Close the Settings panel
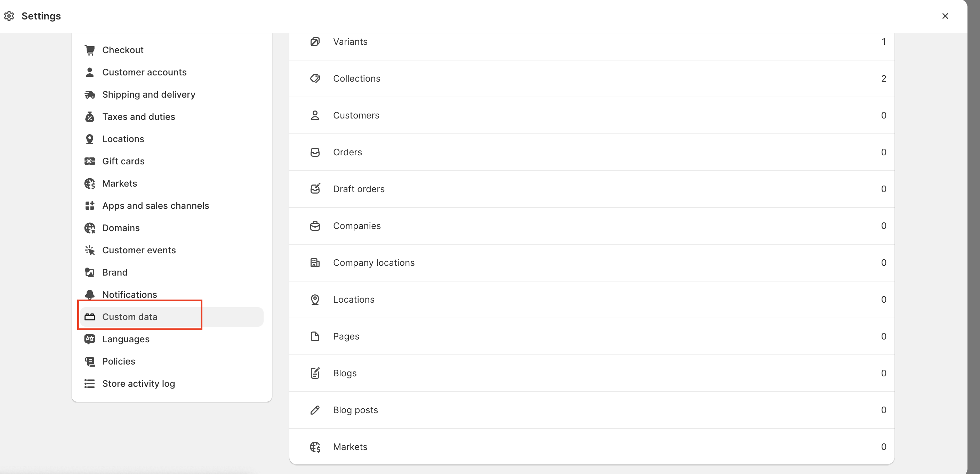The width and height of the screenshot is (980, 474). pyautogui.click(x=945, y=16)
